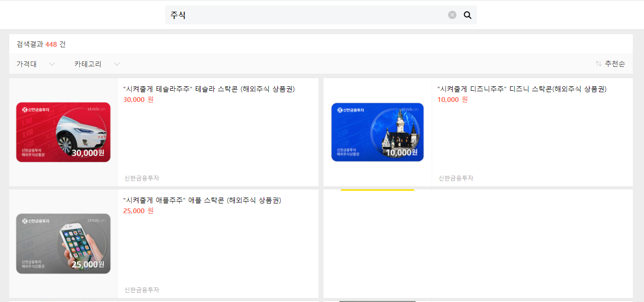
Task: Click the 검색결과 448 건 result count
Action: click(41, 44)
